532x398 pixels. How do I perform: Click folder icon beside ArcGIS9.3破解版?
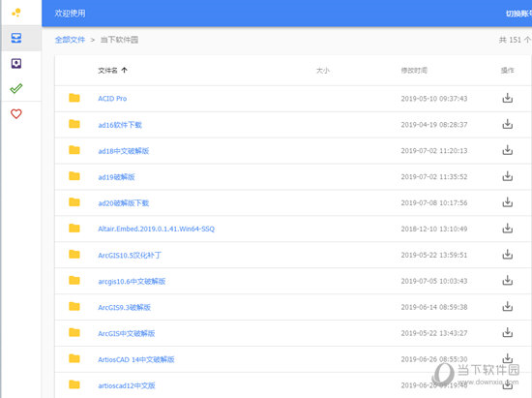click(74, 307)
